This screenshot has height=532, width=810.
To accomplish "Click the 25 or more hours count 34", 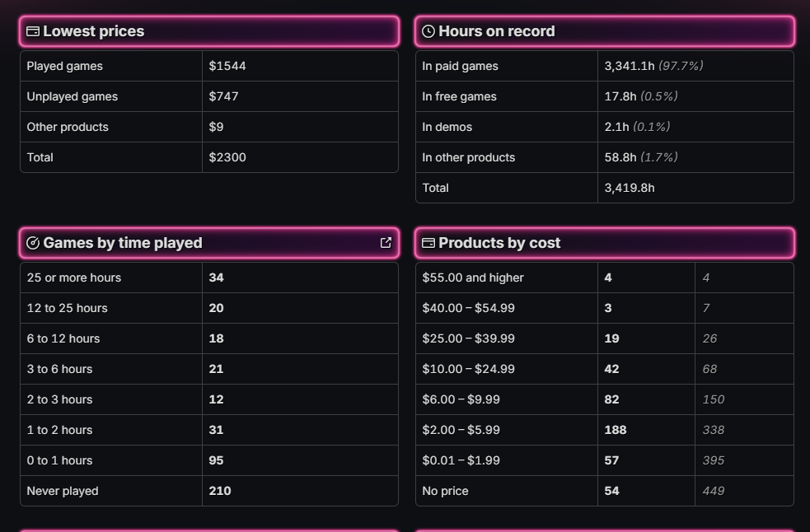I will click(216, 278).
